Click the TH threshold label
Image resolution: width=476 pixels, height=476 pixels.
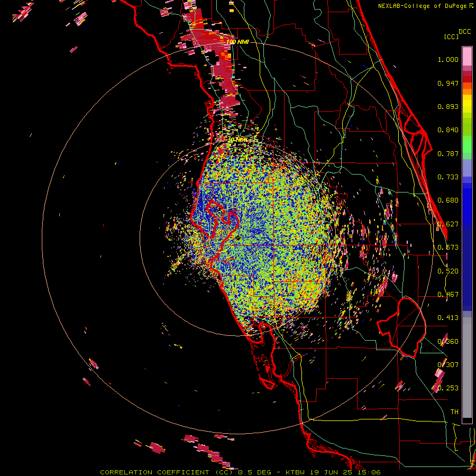pyautogui.click(x=454, y=412)
